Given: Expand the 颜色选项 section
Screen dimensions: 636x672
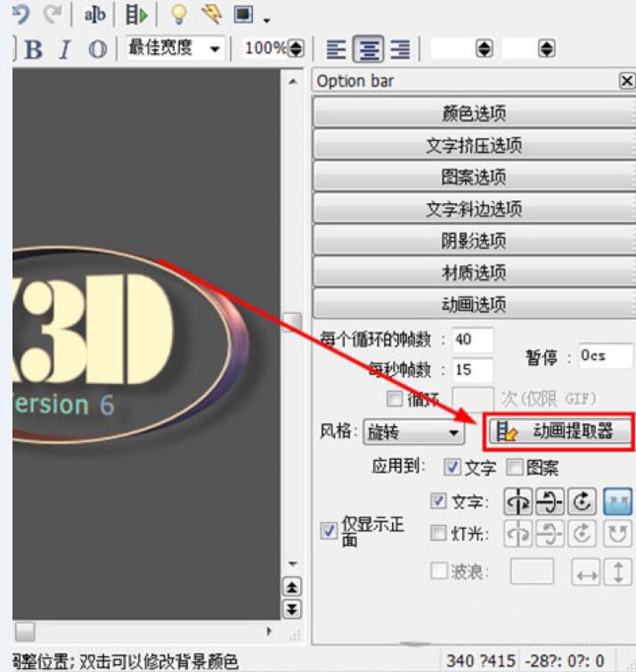Looking at the screenshot, I should click(474, 112).
